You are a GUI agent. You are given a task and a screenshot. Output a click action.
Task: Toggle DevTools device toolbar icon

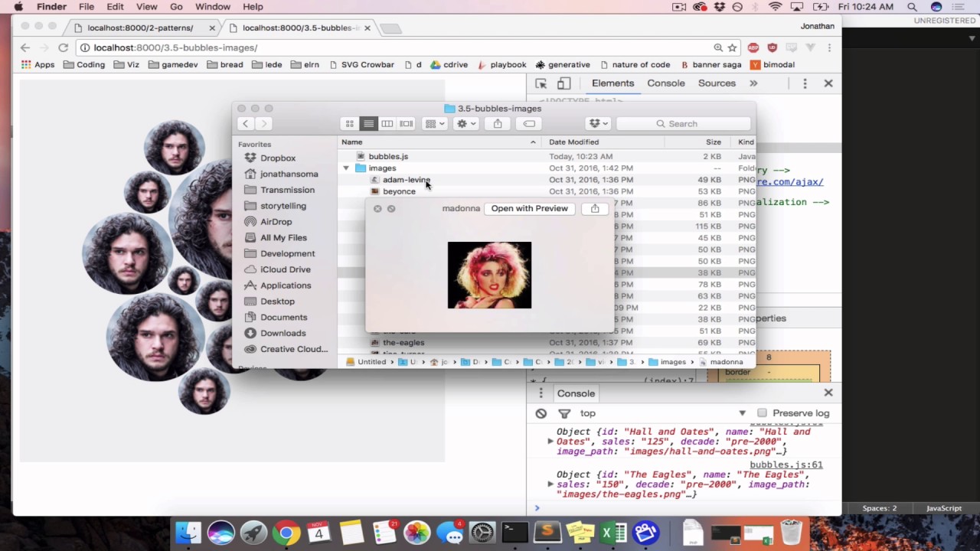pyautogui.click(x=564, y=83)
